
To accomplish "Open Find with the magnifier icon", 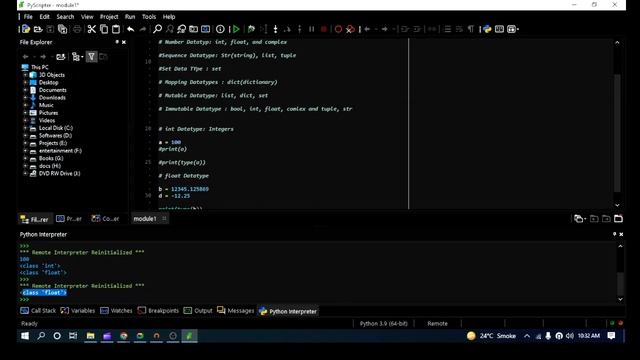I will 157,29.
